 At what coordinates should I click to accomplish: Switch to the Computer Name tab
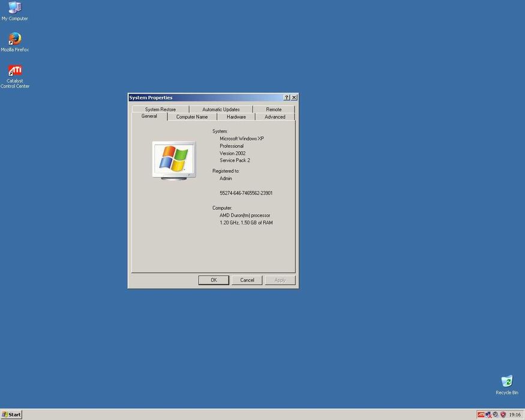[x=192, y=117]
